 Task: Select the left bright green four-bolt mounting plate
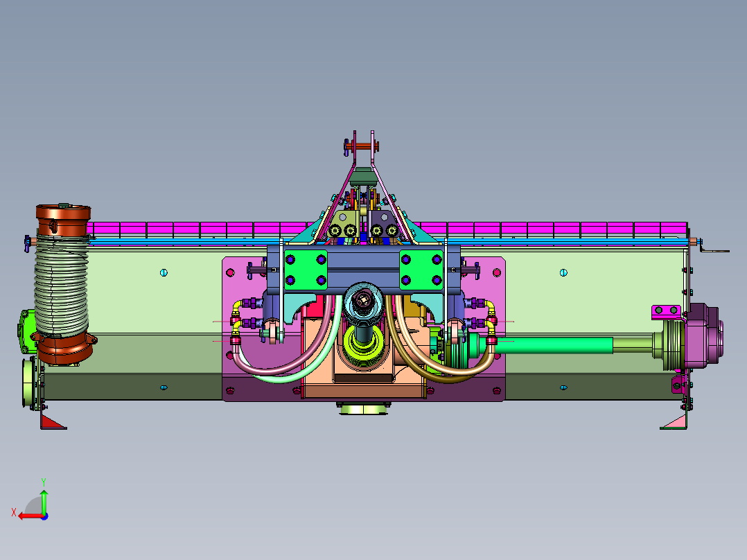[x=306, y=270]
